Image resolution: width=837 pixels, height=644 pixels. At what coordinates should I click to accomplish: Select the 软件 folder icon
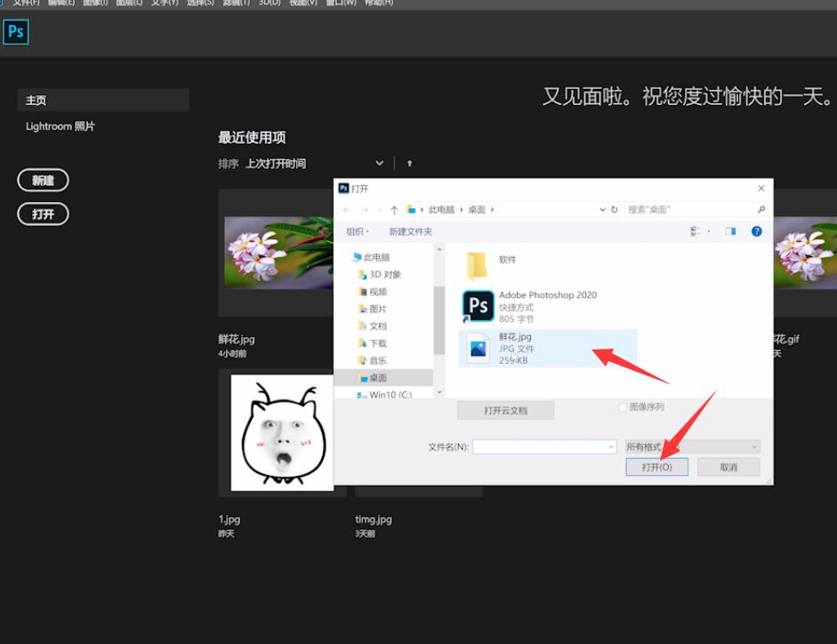[476, 266]
